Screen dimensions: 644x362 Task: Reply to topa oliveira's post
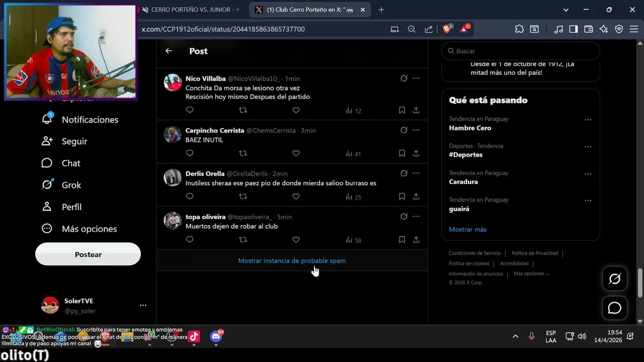190,240
